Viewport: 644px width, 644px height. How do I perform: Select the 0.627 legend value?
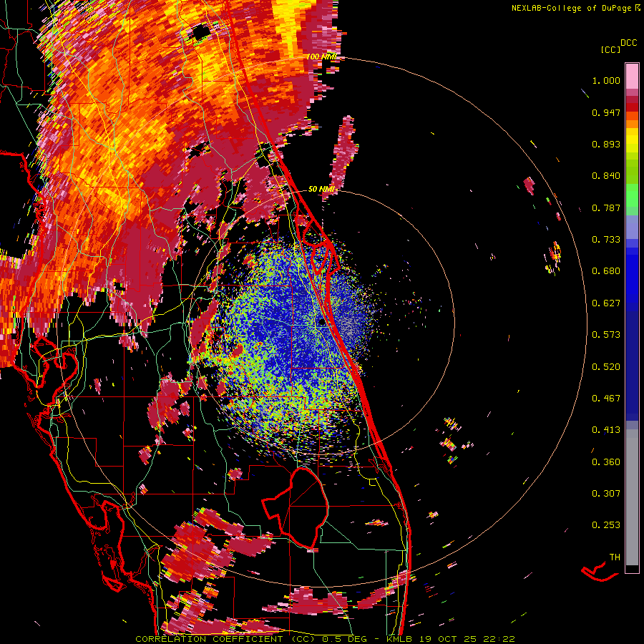tap(606, 303)
